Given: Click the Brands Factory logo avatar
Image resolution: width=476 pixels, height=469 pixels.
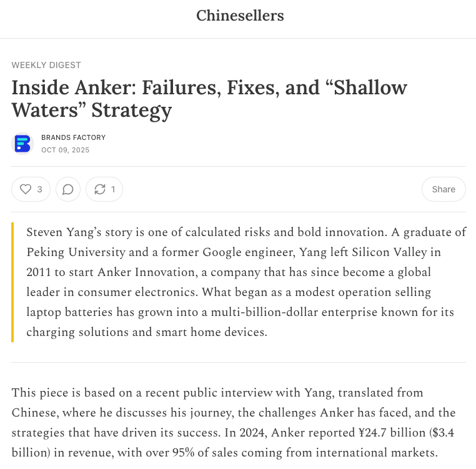Looking at the screenshot, I should [x=22, y=144].
